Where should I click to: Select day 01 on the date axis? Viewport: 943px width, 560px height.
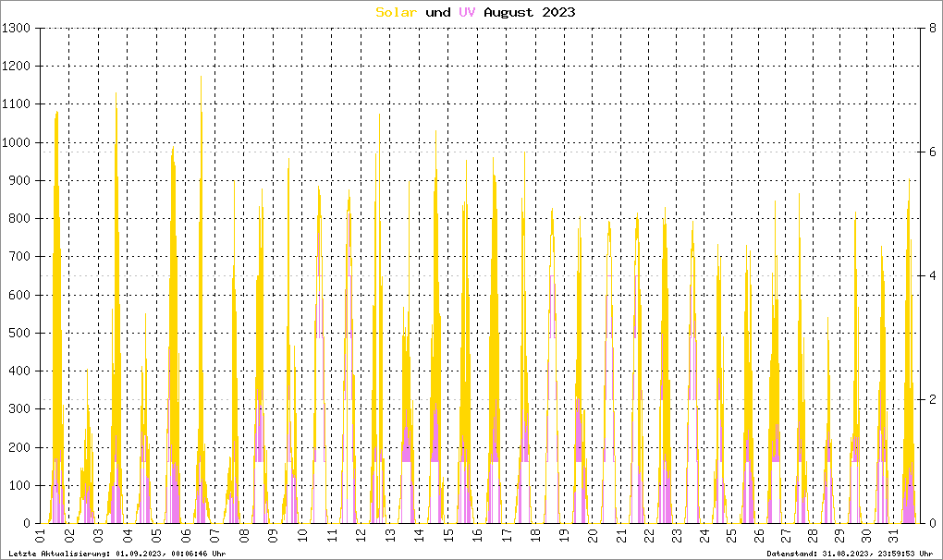pyautogui.click(x=41, y=536)
